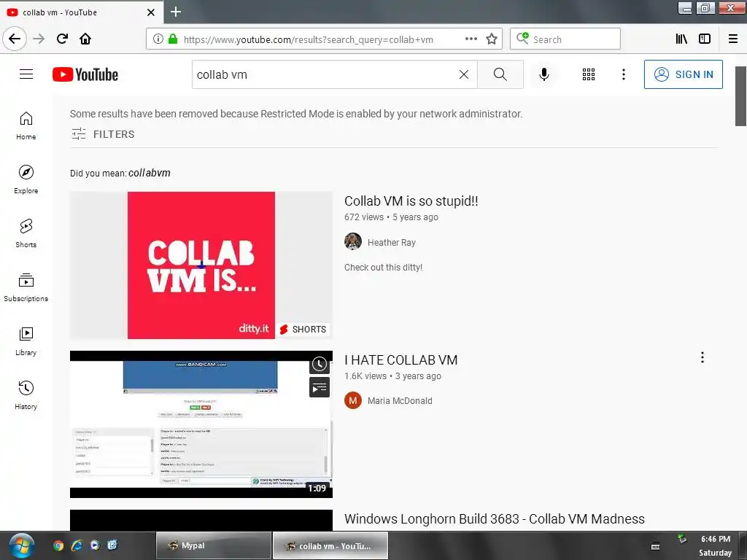Image resolution: width=747 pixels, height=560 pixels.
Task: Click the green secure padlock icon
Action: [173, 39]
